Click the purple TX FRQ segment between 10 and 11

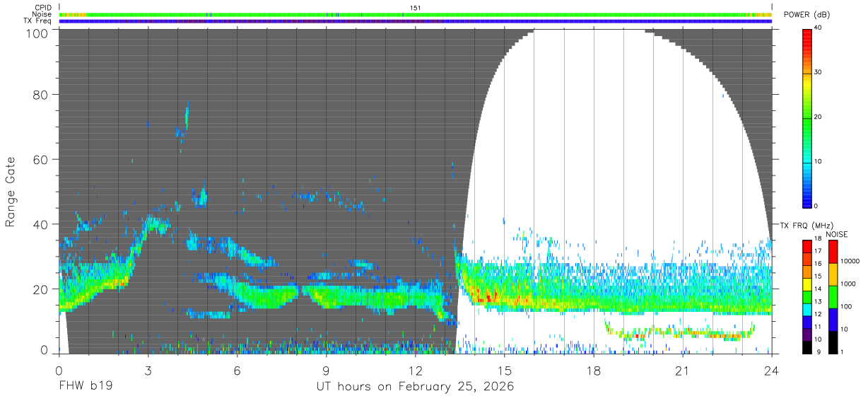[807, 335]
